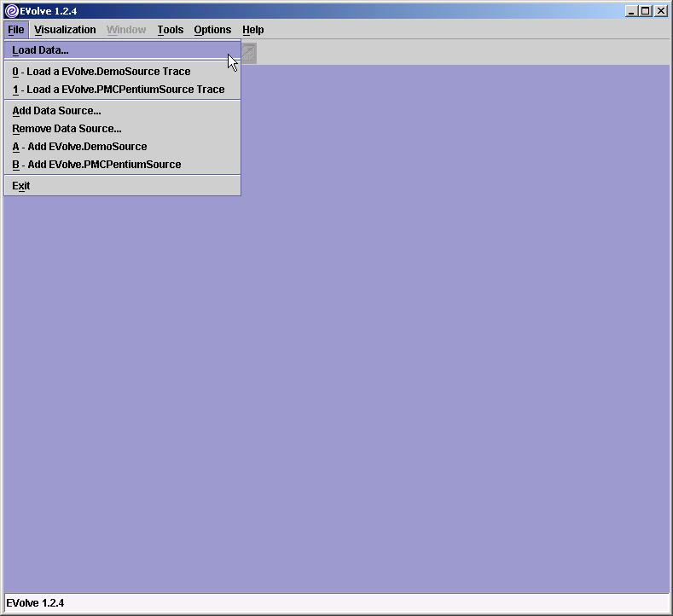
Task: Choose Load Data... from File menu
Action: pyautogui.click(x=122, y=50)
